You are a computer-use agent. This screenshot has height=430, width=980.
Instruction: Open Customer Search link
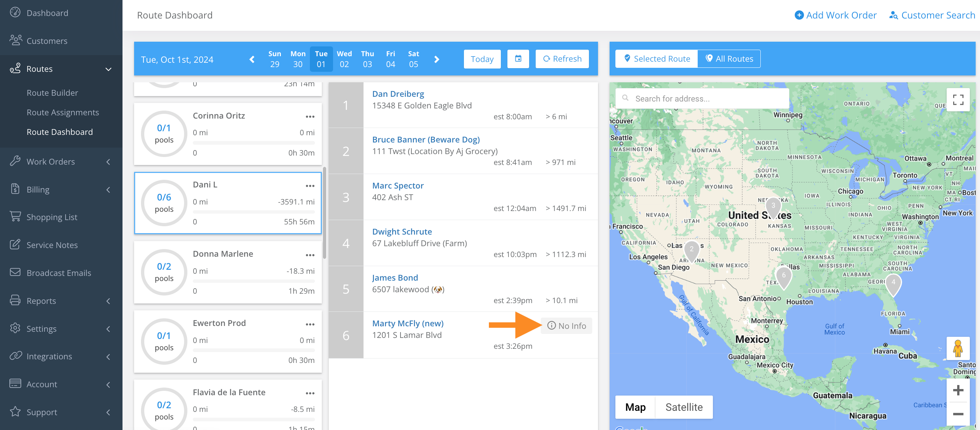tap(932, 15)
